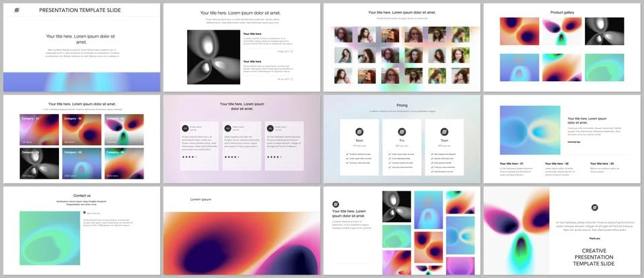Click the CREATIVE PRESENTATION TEMPLATE SLIDE closing text
This screenshot has height=278, width=644.
594,257
